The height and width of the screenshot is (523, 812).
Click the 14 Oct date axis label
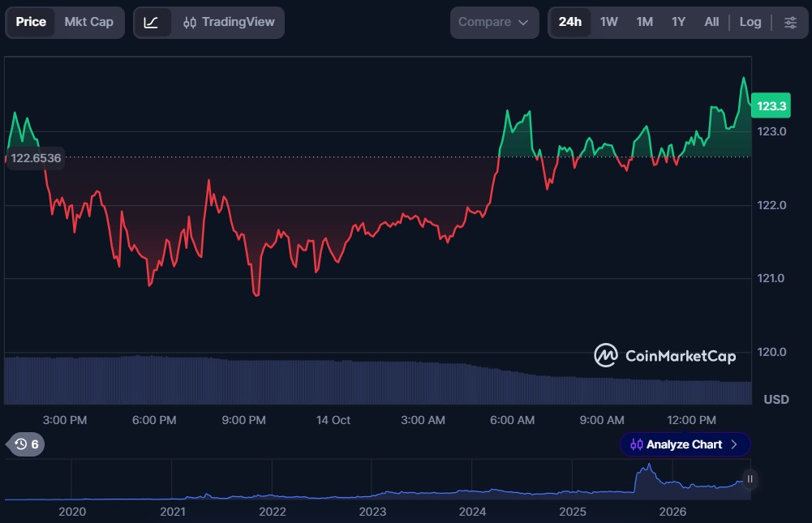(x=333, y=420)
